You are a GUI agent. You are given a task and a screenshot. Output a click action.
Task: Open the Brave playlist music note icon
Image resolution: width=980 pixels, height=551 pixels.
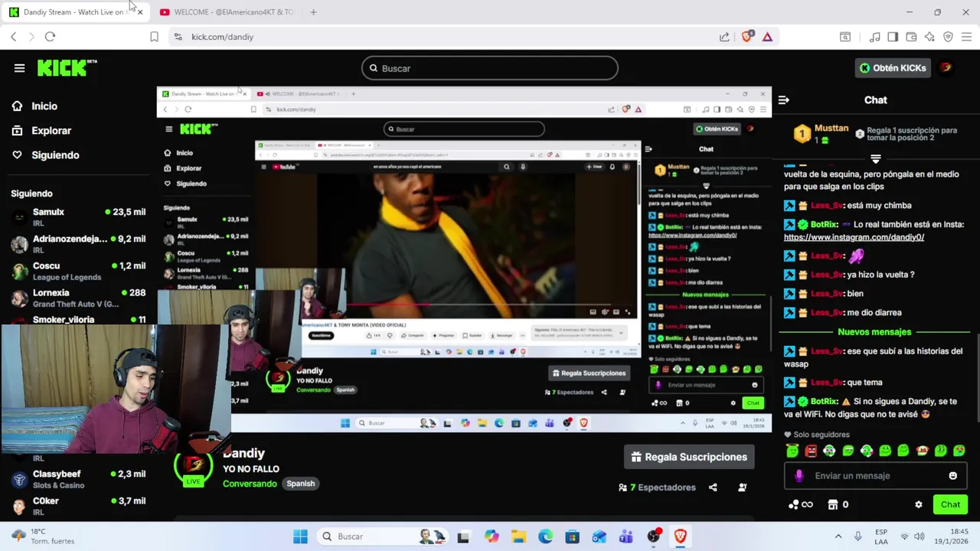tap(874, 37)
